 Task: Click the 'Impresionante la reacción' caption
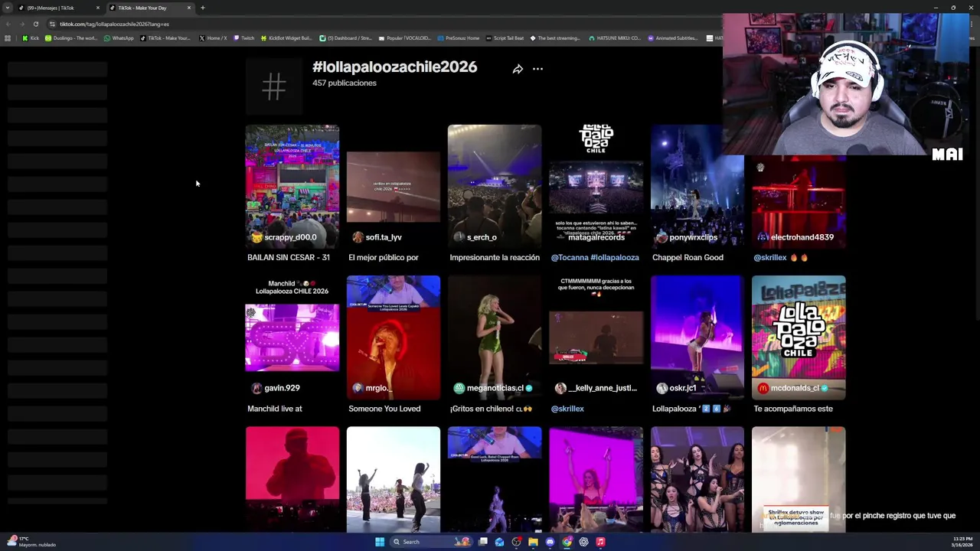495,258
